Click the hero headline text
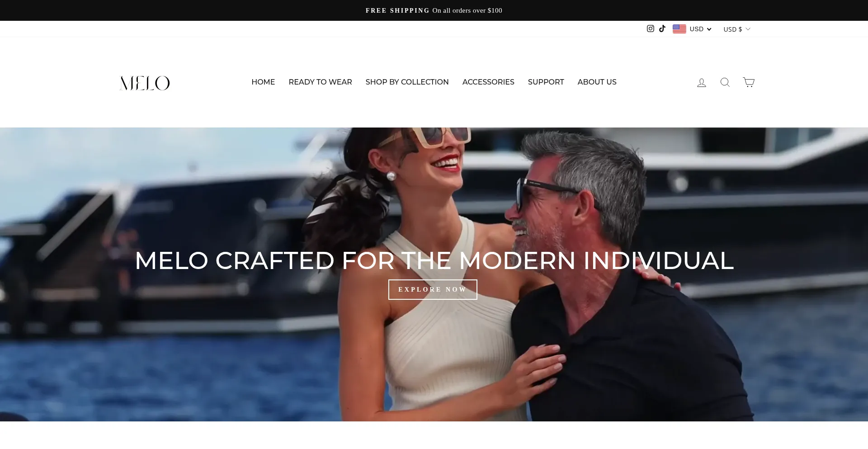Image resolution: width=868 pixels, height=449 pixels. (x=434, y=260)
